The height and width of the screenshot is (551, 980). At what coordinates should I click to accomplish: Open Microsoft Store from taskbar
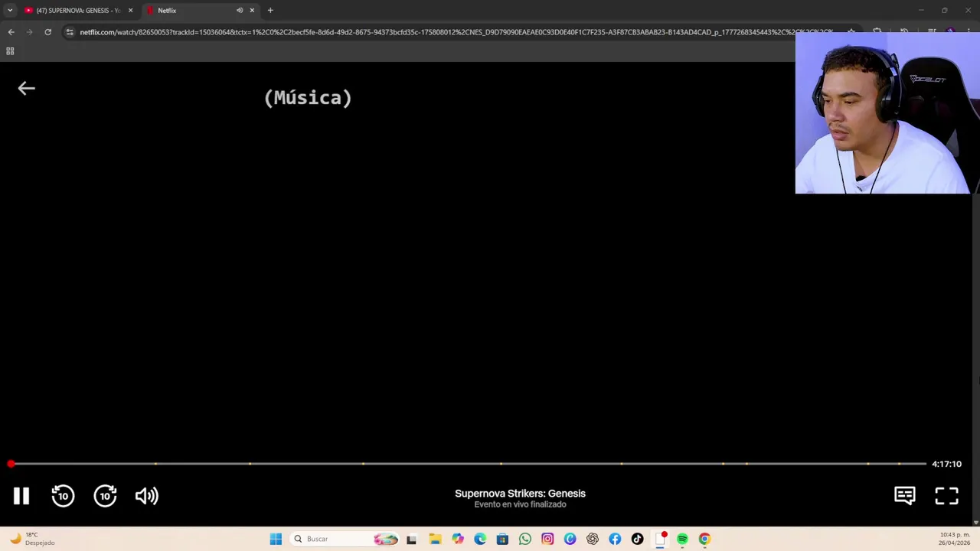tap(502, 539)
